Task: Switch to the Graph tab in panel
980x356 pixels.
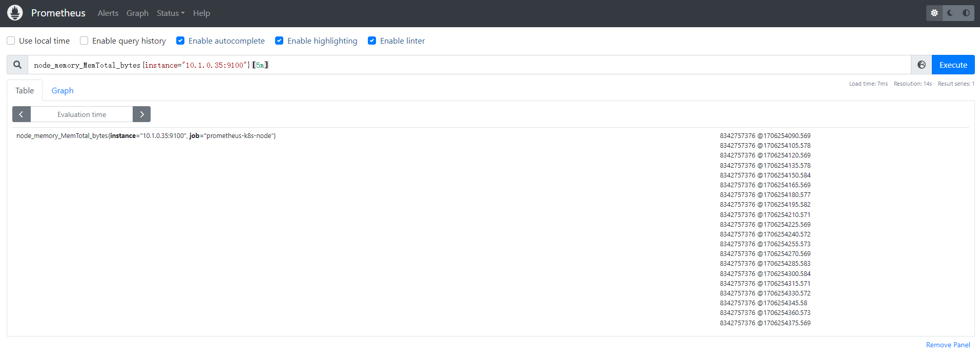Action: coord(62,91)
